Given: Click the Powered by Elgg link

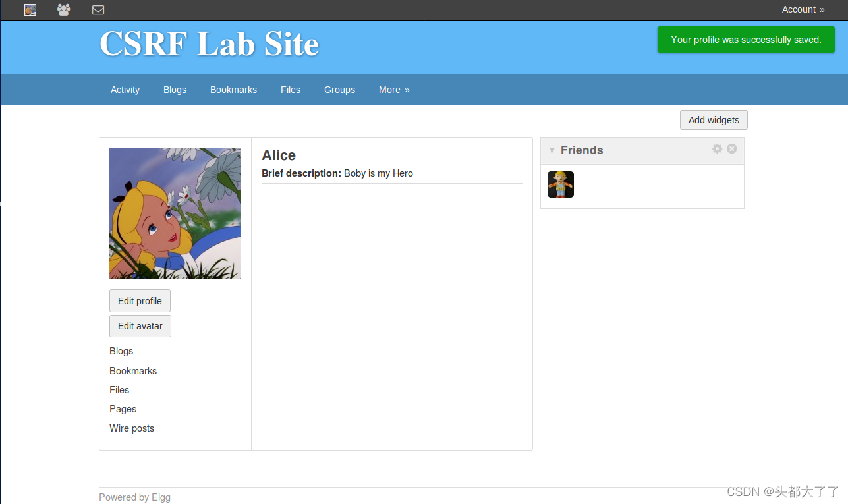Looking at the screenshot, I should 134,497.
